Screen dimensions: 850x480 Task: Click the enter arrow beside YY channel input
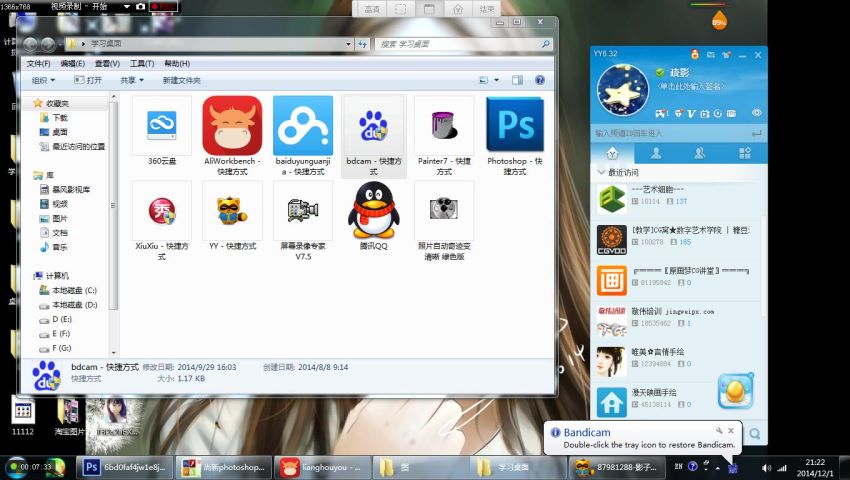[x=756, y=133]
